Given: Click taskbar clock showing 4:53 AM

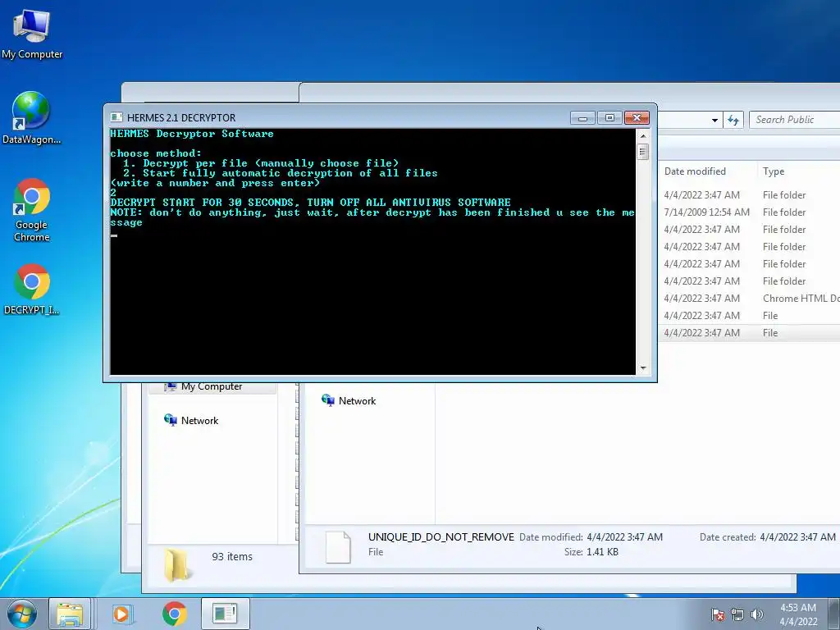Looking at the screenshot, I should (x=798, y=614).
